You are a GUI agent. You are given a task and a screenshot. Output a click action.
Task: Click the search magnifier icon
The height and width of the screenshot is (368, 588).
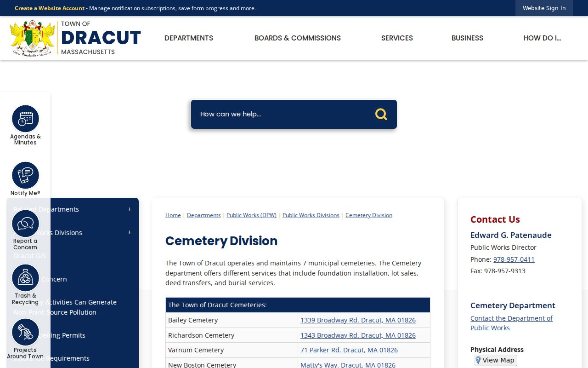click(x=381, y=114)
